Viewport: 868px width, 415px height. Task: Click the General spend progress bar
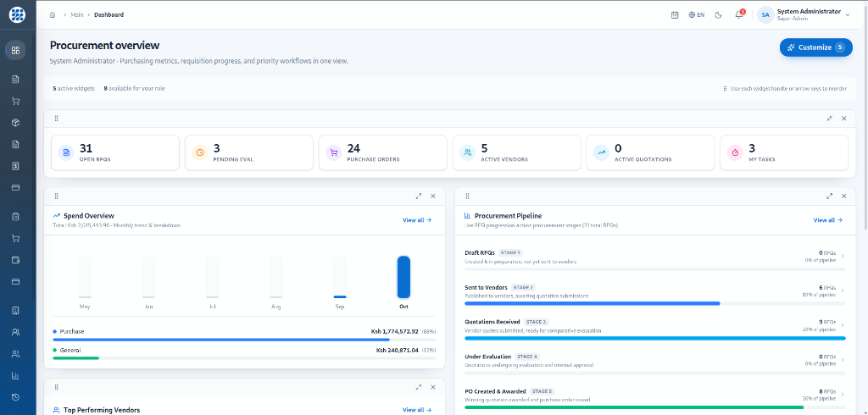point(244,358)
